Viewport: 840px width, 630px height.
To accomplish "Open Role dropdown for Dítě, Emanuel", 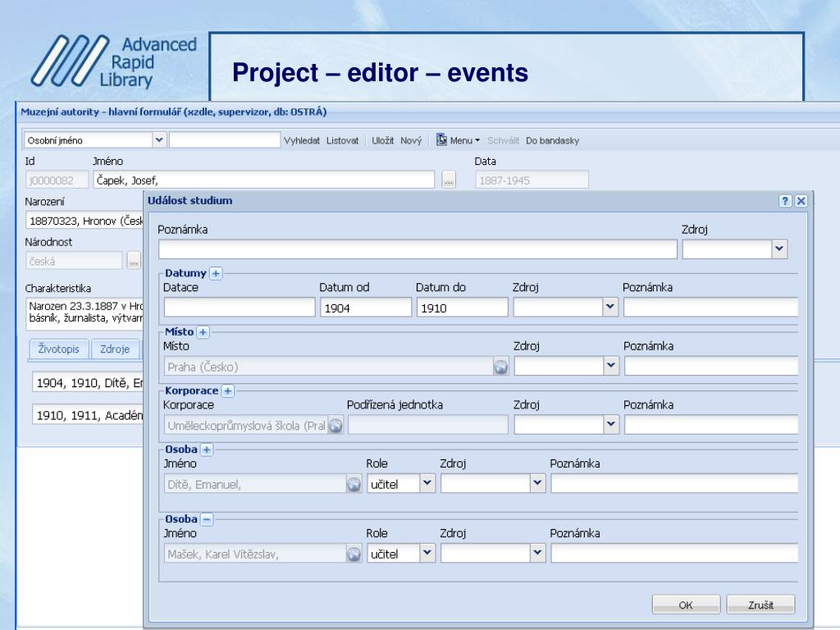I will click(427, 483).
